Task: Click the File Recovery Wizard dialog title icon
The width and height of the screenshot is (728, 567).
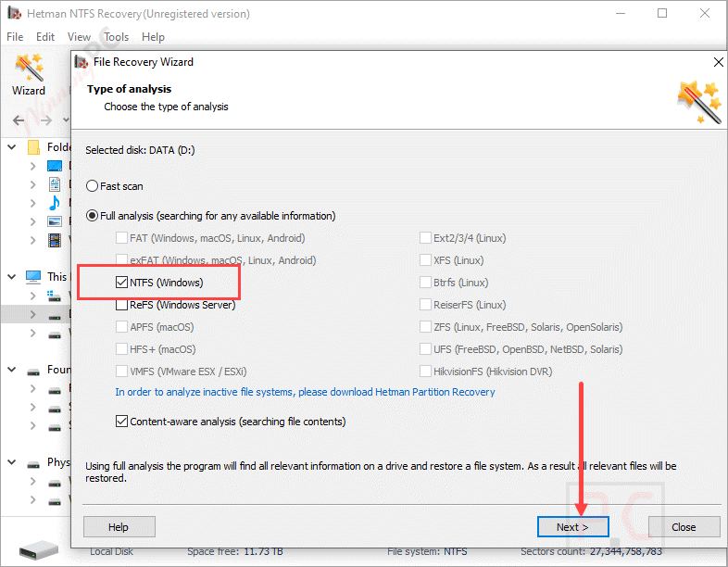Action: (82, 62)
